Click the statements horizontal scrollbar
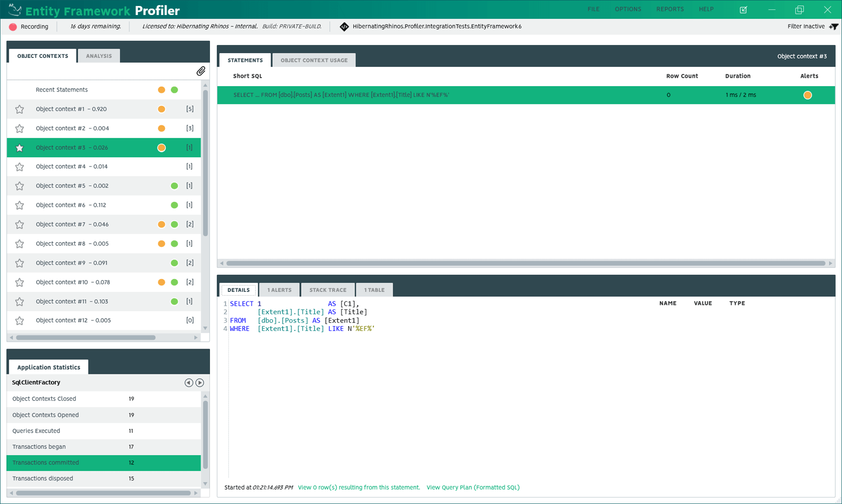842x504 pixels. [525, 263]
